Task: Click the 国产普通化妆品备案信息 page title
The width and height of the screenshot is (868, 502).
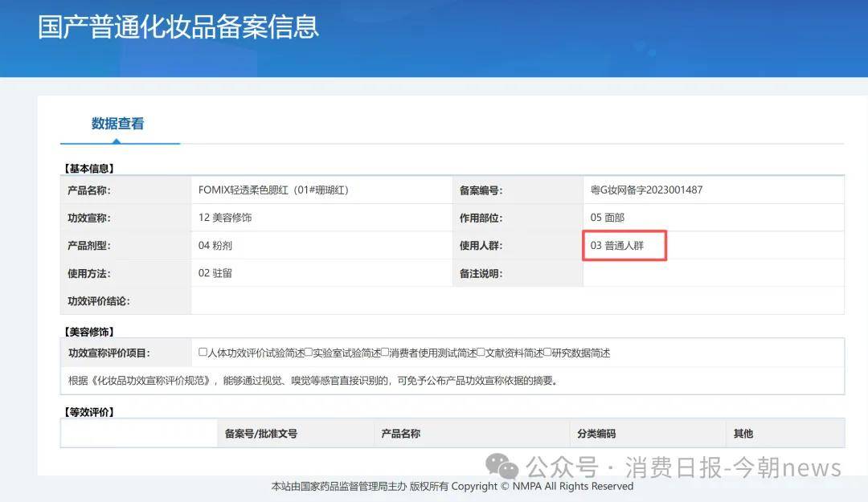Action: click(178, 27)
